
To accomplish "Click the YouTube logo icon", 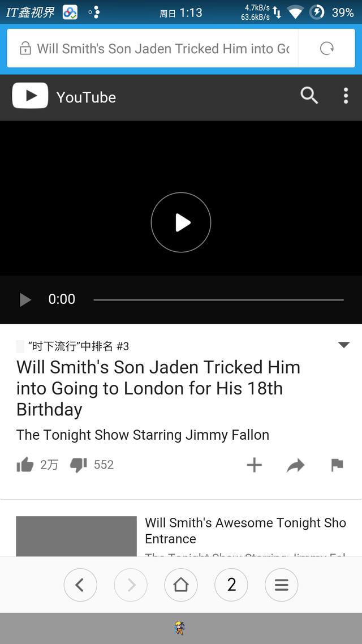I will click(x=30, y=96).
